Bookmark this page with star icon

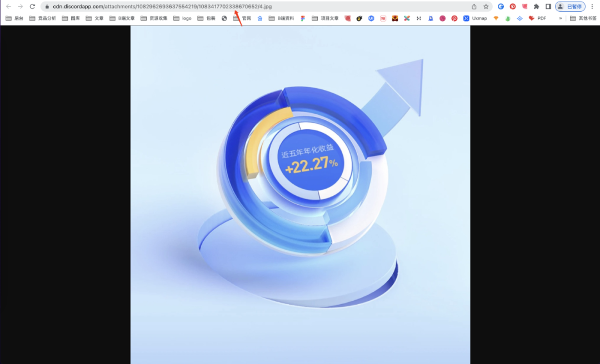pyautogui.click(x=486, y=7)
